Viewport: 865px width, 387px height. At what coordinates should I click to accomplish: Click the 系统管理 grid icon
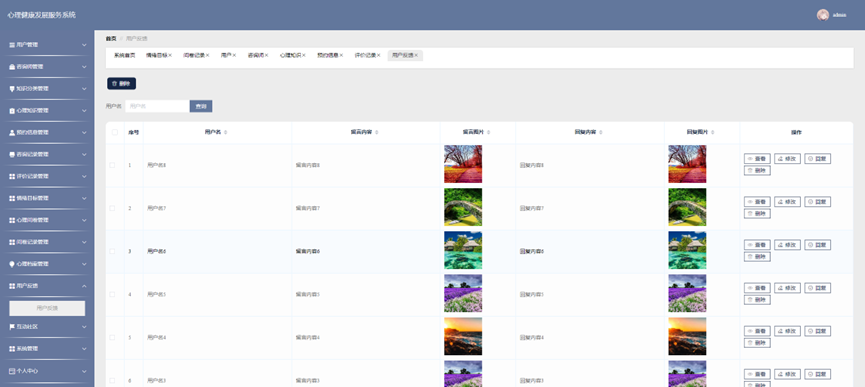coord(12,349)
